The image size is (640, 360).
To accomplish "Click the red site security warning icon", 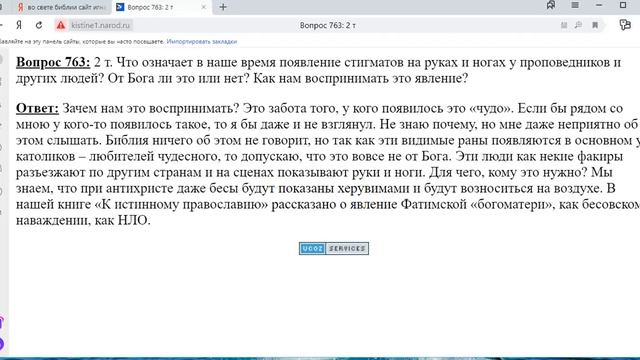I will (61, 25).
